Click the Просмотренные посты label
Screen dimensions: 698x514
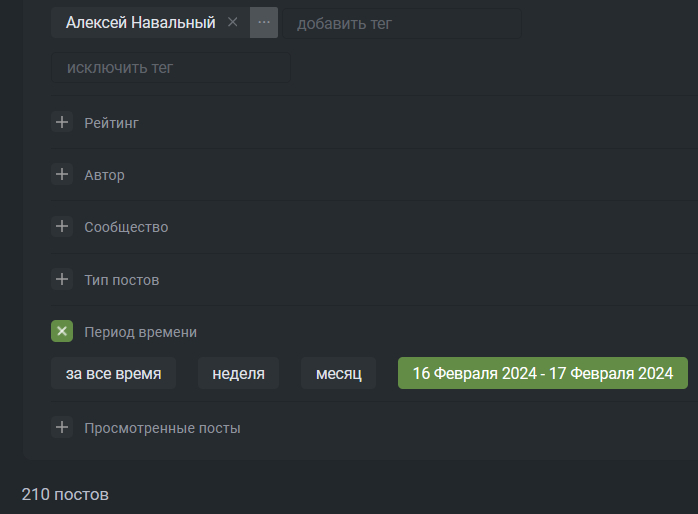click(x=162, y=428)
